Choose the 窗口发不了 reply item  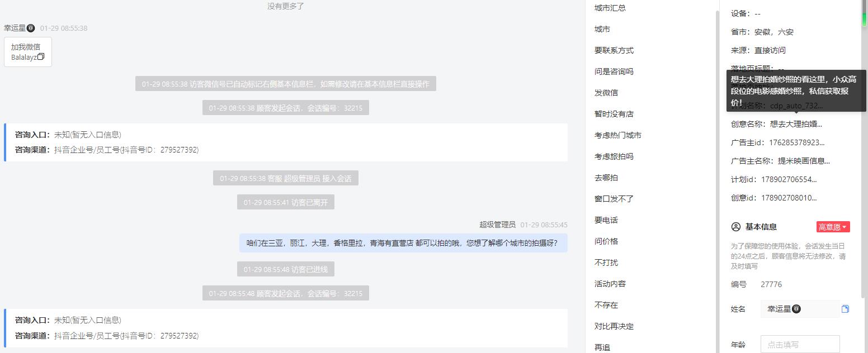click(x=614, y=199)
